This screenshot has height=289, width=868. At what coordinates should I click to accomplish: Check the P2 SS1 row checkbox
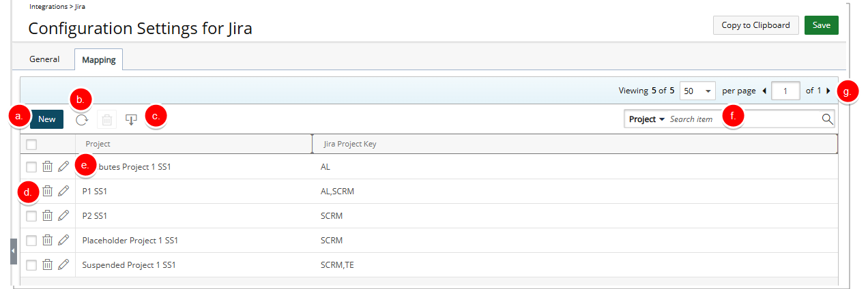pos(31,216)
